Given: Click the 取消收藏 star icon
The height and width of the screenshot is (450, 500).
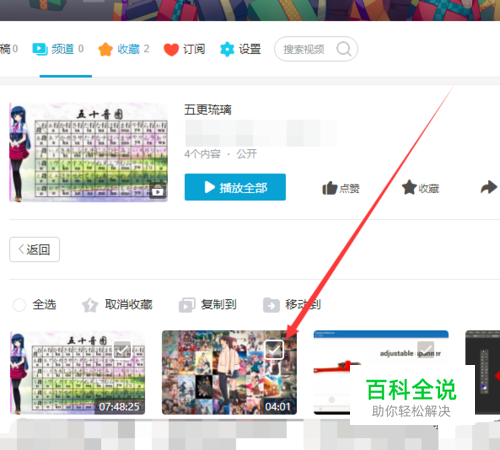Looking at the screenshot, I should (90, 305).
